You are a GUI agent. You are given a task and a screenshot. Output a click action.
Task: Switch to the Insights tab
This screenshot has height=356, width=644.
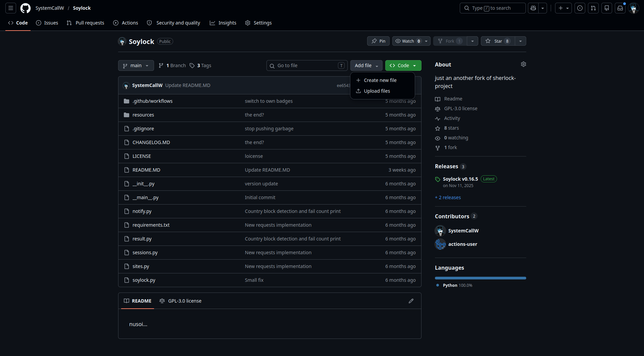click(223, 23)
